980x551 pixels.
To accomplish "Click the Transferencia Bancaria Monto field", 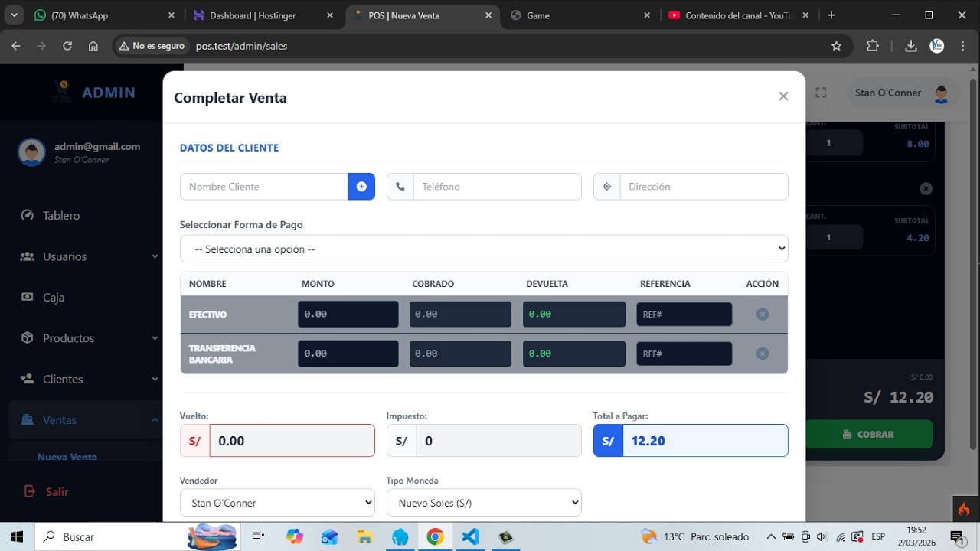I will point(348,354).
